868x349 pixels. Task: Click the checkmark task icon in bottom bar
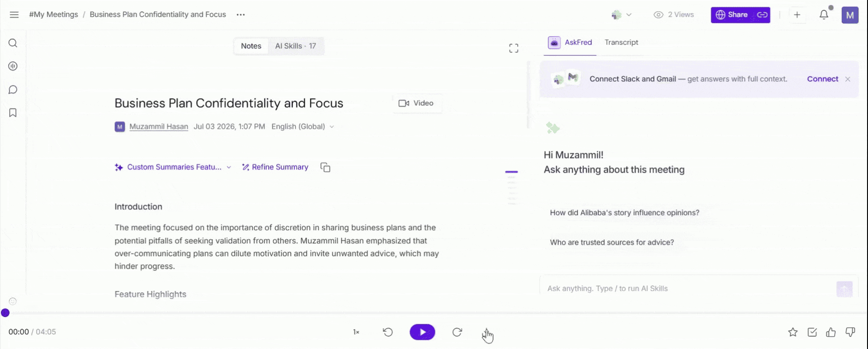(x=812, y=332)
